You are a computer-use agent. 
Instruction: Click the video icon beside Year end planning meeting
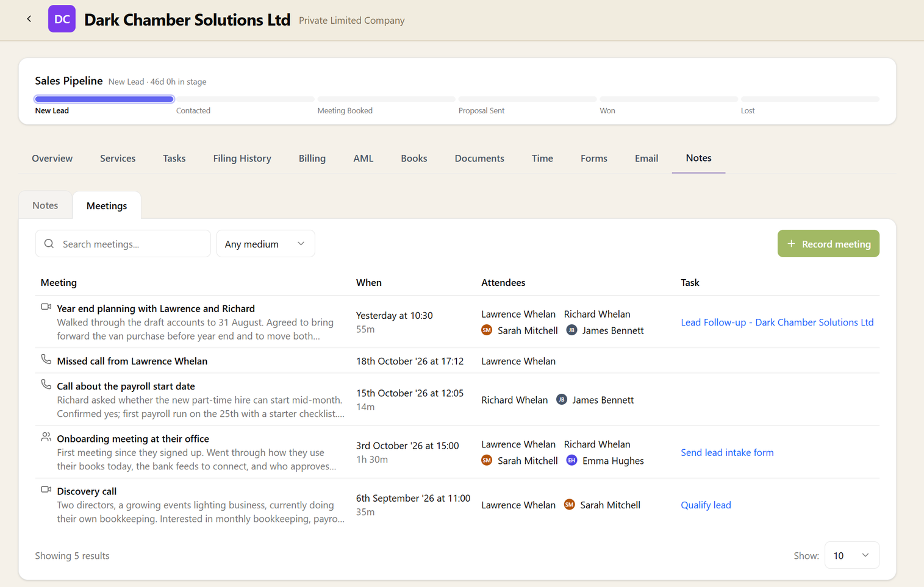46,307
